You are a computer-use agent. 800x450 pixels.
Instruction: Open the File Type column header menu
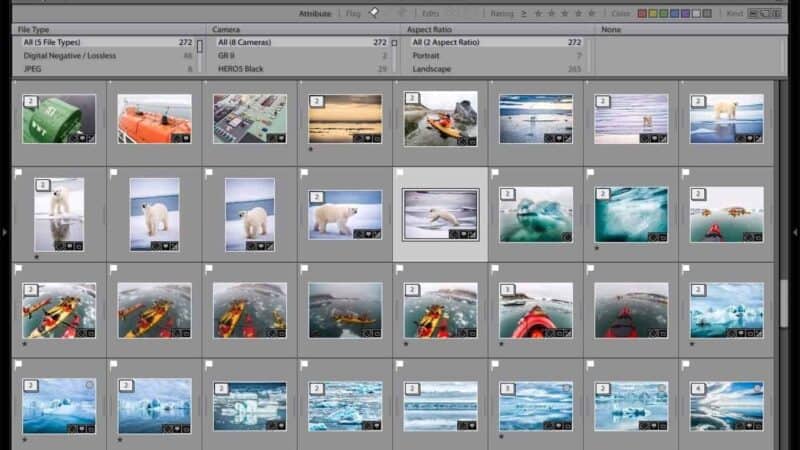(x=34, y=30)
